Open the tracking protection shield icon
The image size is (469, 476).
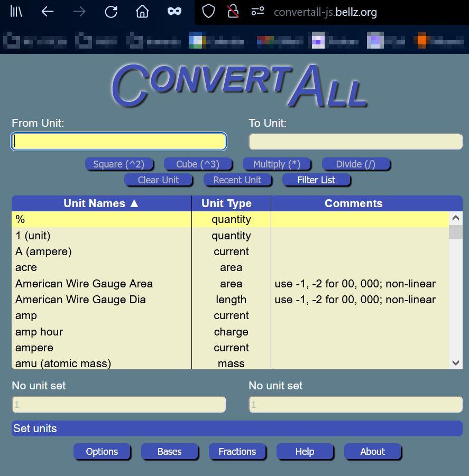tap(209, 12)
